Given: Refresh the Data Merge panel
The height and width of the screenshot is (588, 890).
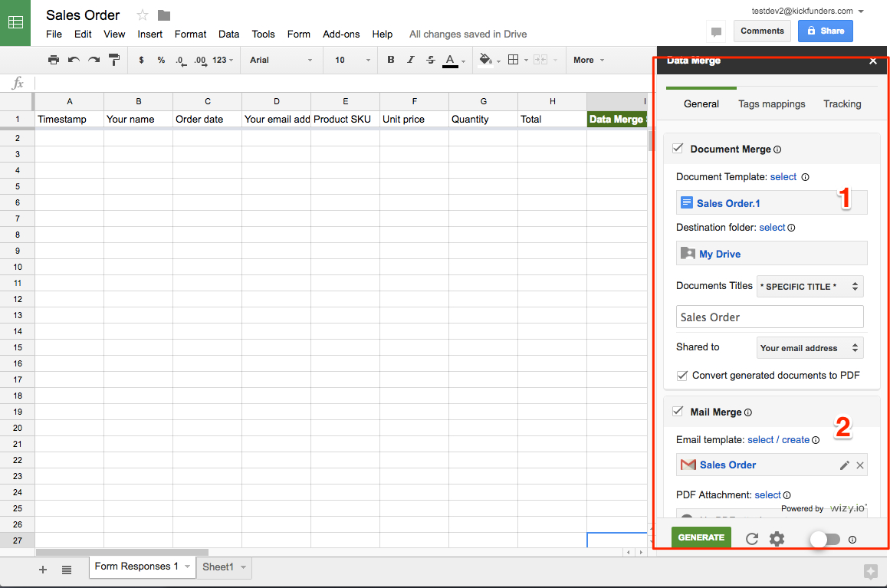Looking at the screenshot, I should [x=751, y=539].
